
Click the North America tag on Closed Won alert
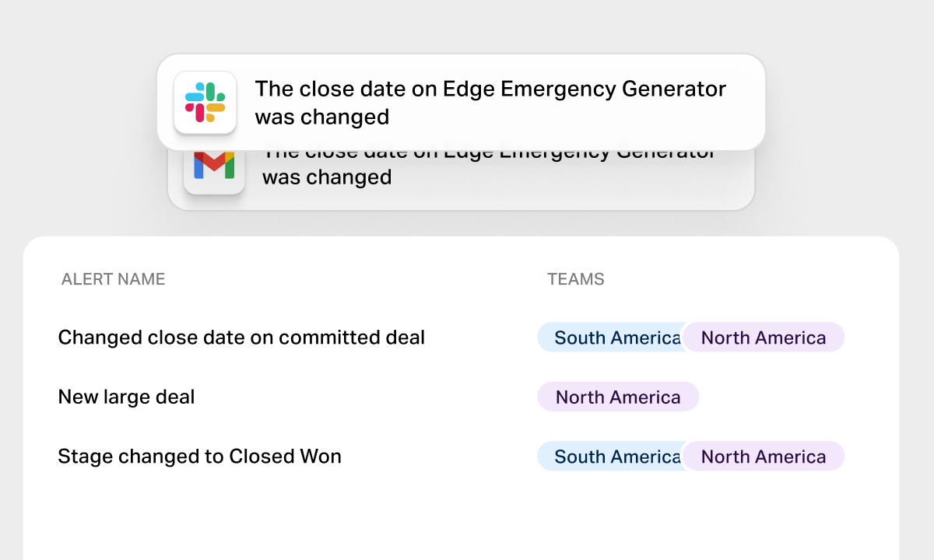pos(763,457)
